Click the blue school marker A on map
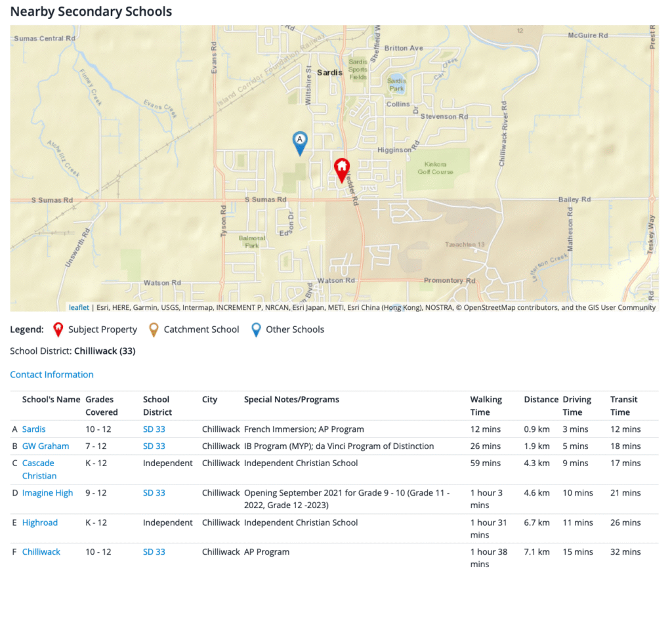 [x=300, y=142]
